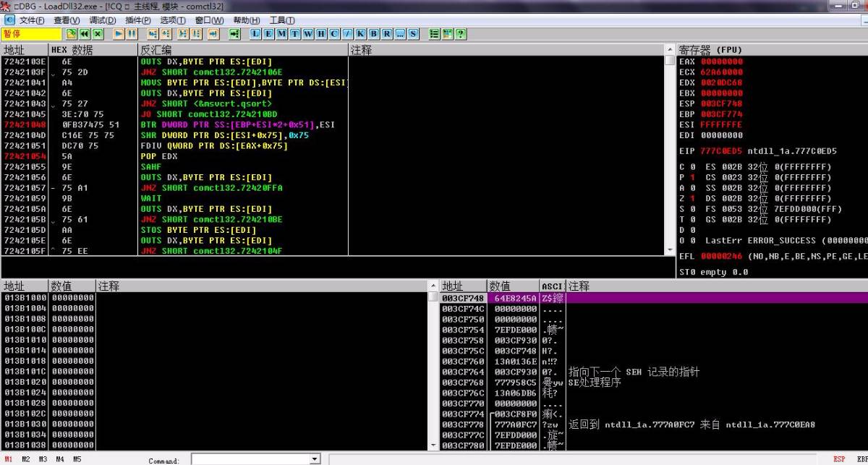Click the execute till return icon
The image size is (868, 465).
pos(213,33)
